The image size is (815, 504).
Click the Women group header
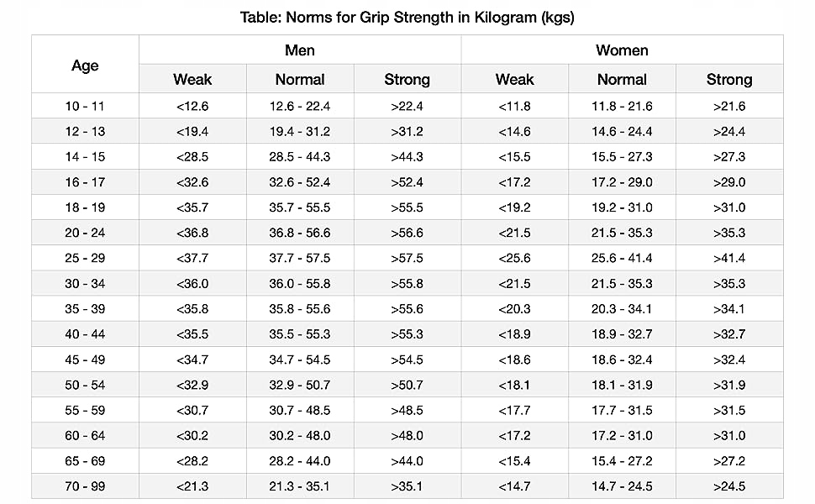[622, 50]
